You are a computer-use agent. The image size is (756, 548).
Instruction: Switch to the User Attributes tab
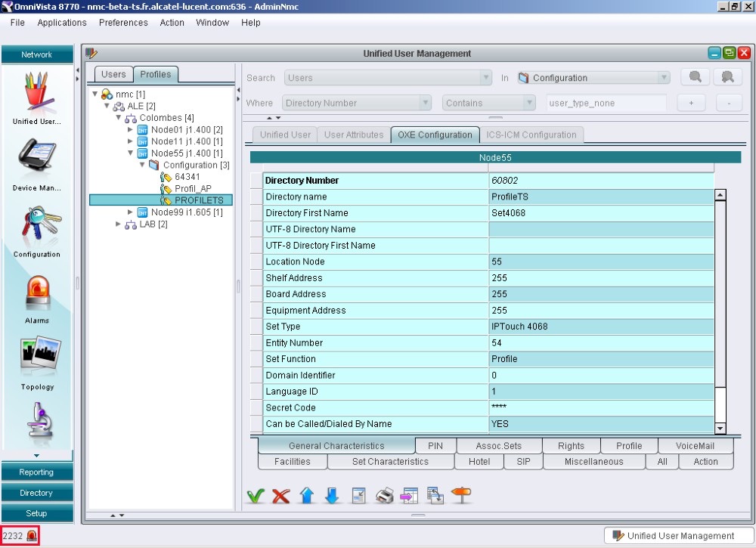[x=354, y=135]
